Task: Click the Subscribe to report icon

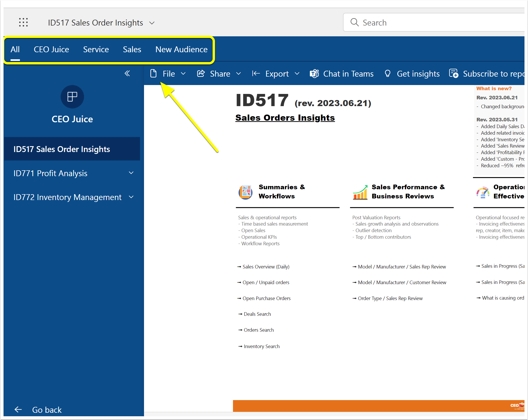Action: [454, 74]
